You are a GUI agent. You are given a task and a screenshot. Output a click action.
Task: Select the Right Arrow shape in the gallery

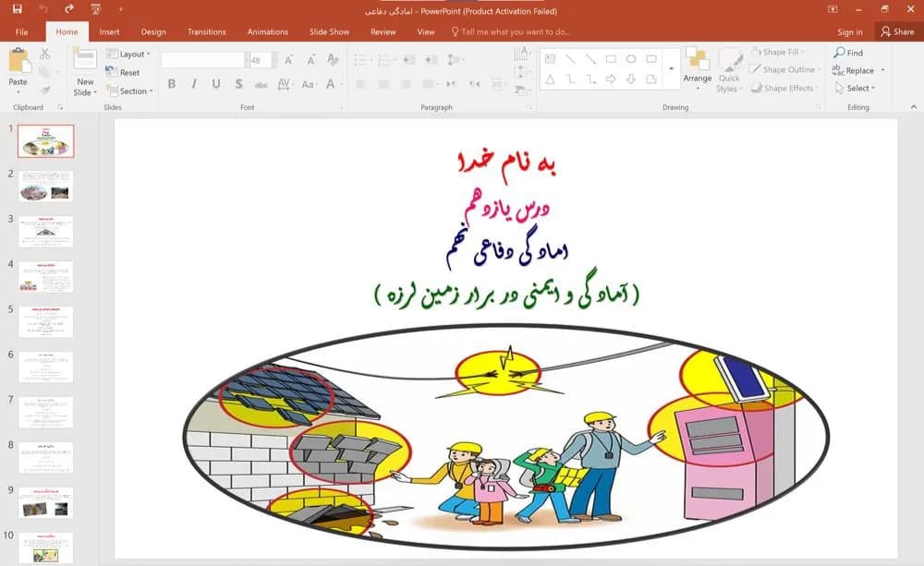tap(611, 78)
